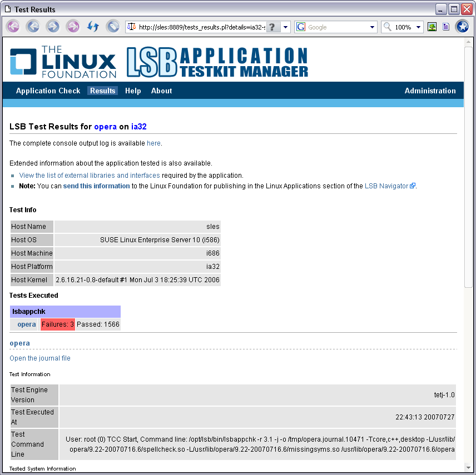Click the Linux Foundation logo
The width and height of the screenshot is (476, 475).
click(x=63, y=62)
